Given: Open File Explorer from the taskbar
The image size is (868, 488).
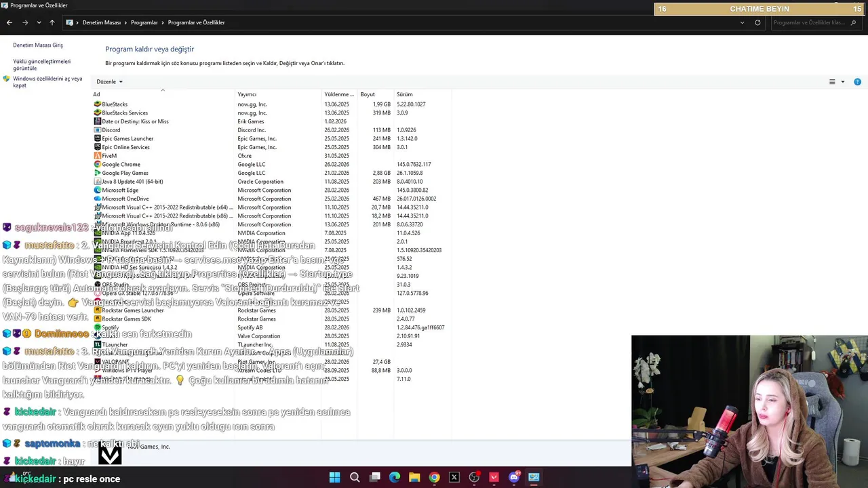Looking at the screenshot, I should 414,477.
